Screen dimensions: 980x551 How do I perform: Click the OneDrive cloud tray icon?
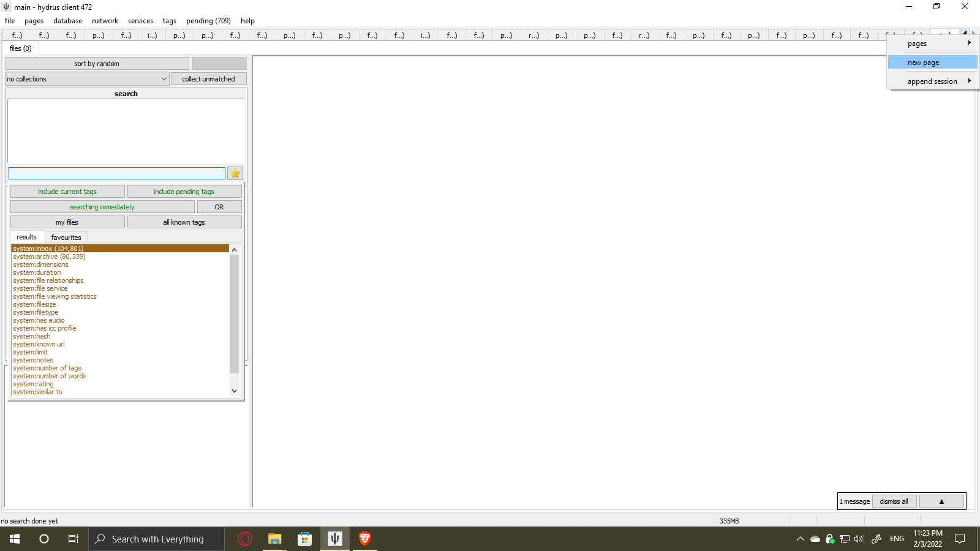tap(815, 539)
